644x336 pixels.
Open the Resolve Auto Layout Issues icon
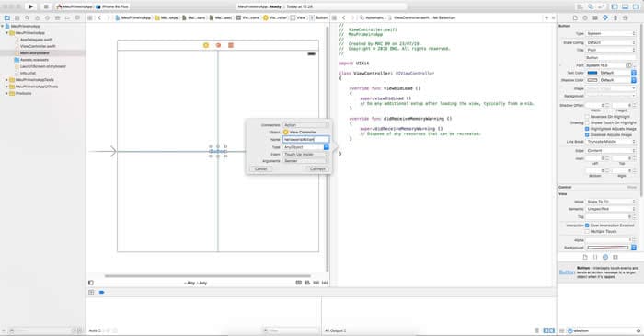point(325,283)
